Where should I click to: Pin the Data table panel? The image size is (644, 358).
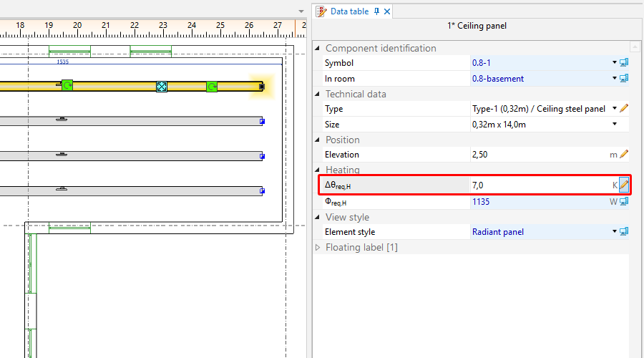(377, 11)
